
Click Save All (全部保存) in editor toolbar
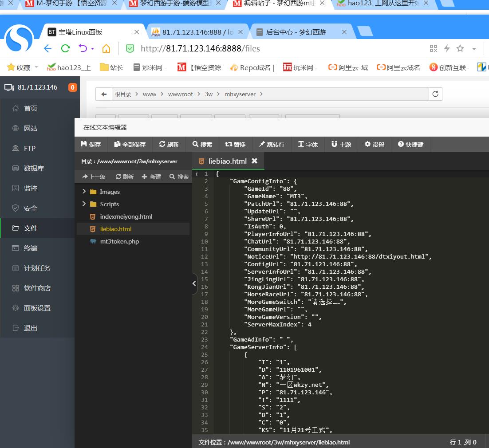click(130, 145)
